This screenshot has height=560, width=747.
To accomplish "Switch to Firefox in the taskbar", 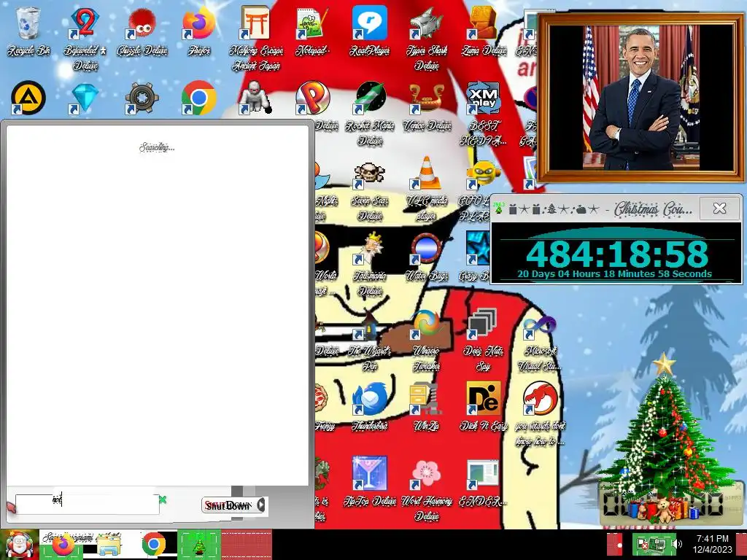I will [64, 545].
